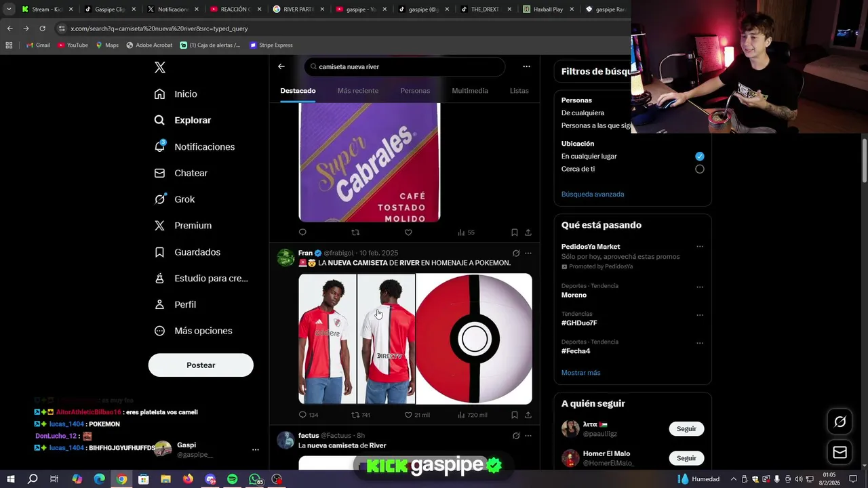View analytics showing 55 views
The width and height of the screenshot is (868, 488).
466,232
